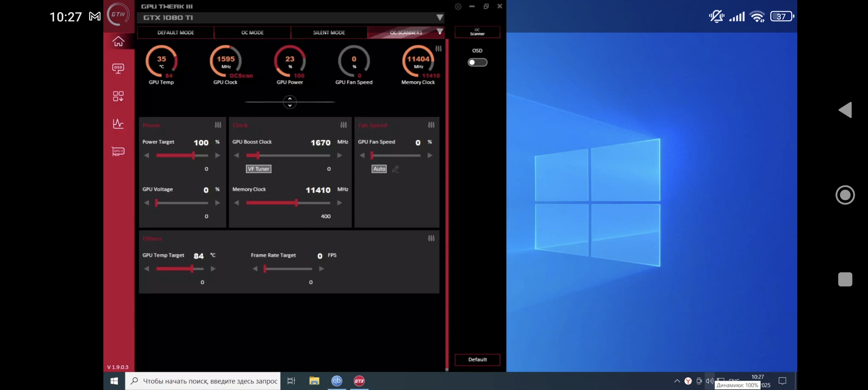
Task: Open Task View on the taskbar
Action: pos(291,381)
